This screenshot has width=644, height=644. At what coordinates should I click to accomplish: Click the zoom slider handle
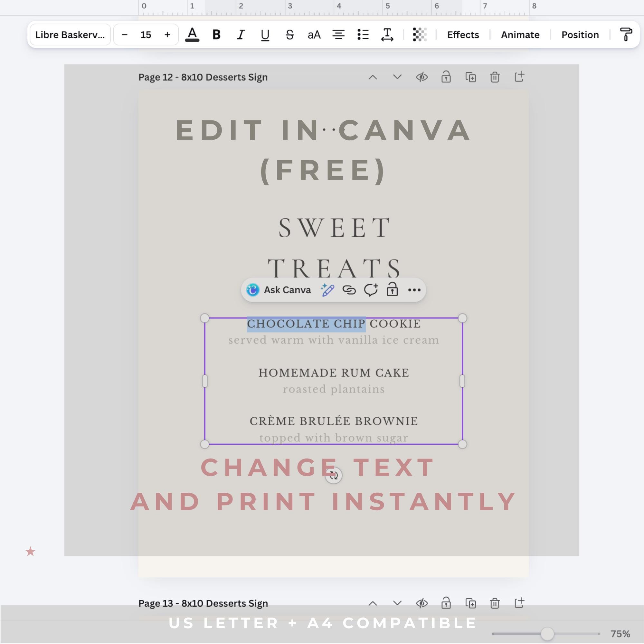(x=547, y=634)
